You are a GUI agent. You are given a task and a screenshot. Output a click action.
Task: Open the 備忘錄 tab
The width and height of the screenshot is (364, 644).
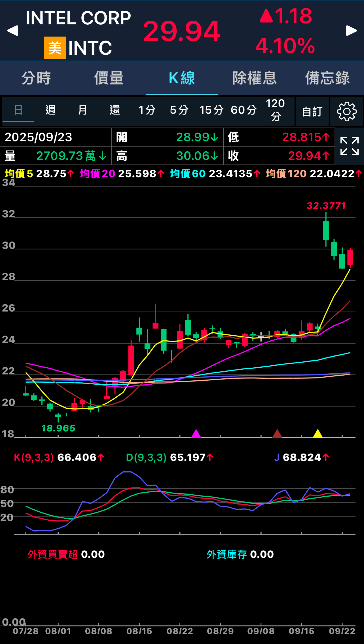coord(327,78)
